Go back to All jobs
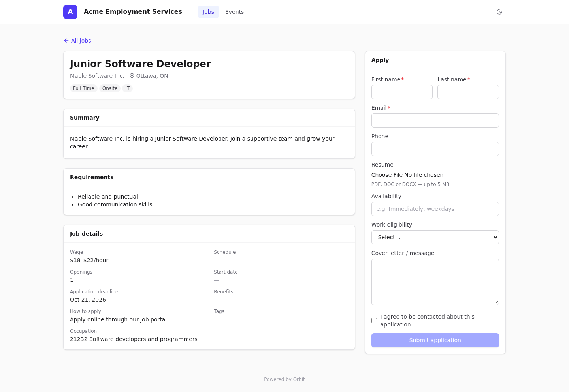 77,41
